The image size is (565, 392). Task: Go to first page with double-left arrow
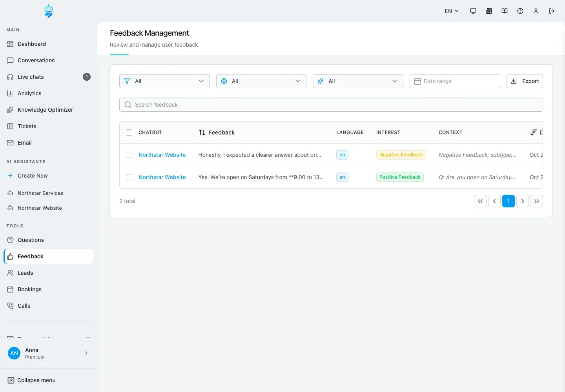click(x=480, y=201)
